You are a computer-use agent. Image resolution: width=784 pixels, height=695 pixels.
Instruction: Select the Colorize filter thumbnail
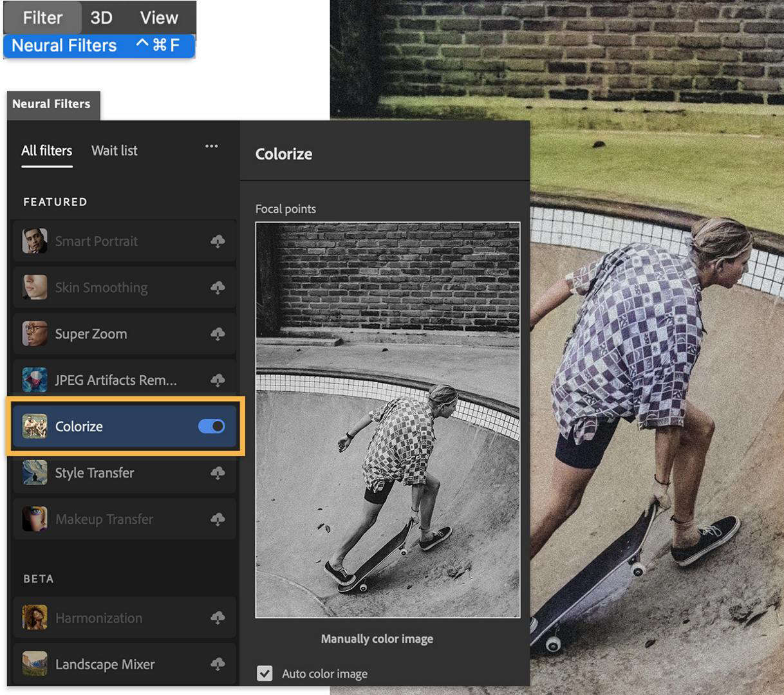point(34,426)
